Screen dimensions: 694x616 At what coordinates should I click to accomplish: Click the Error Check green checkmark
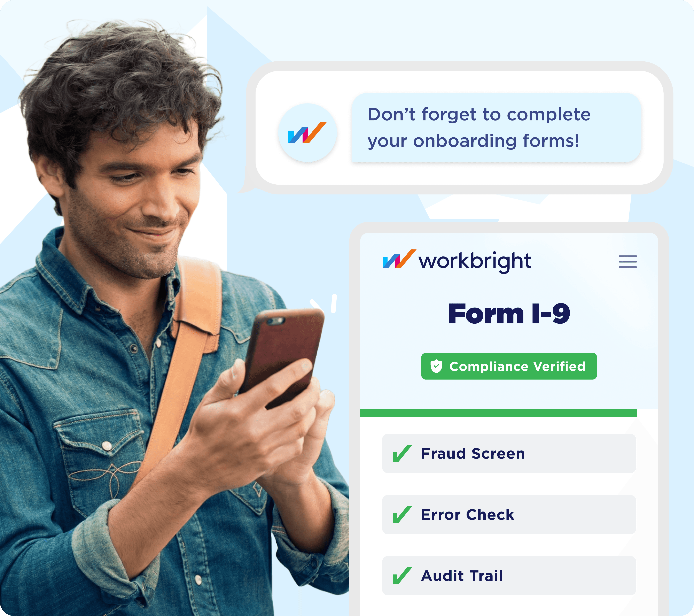[402, 515]
